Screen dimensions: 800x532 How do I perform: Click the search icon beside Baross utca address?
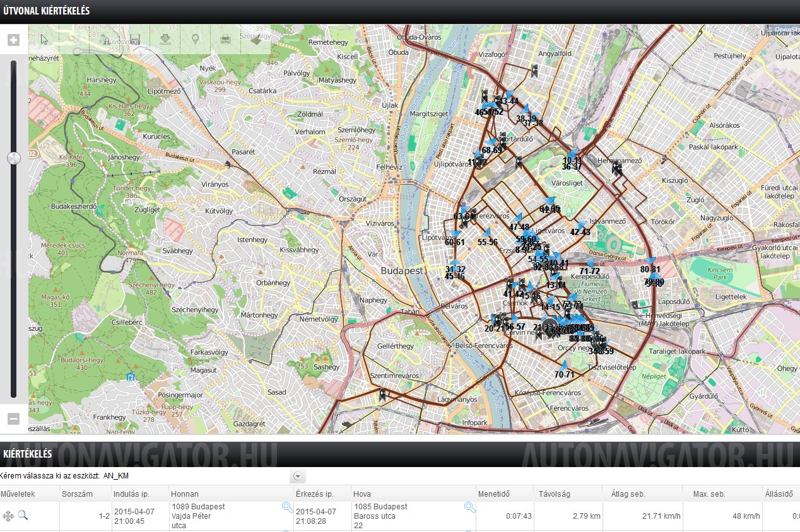469,507
